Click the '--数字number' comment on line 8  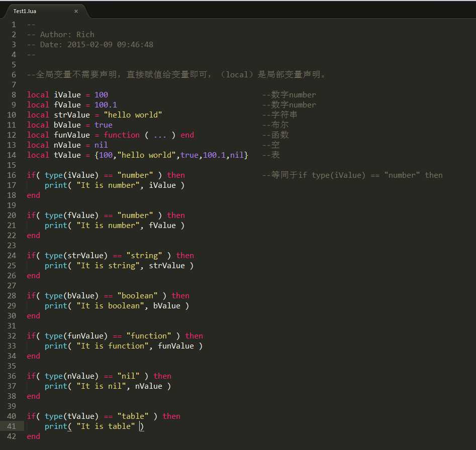click(289, 95)
